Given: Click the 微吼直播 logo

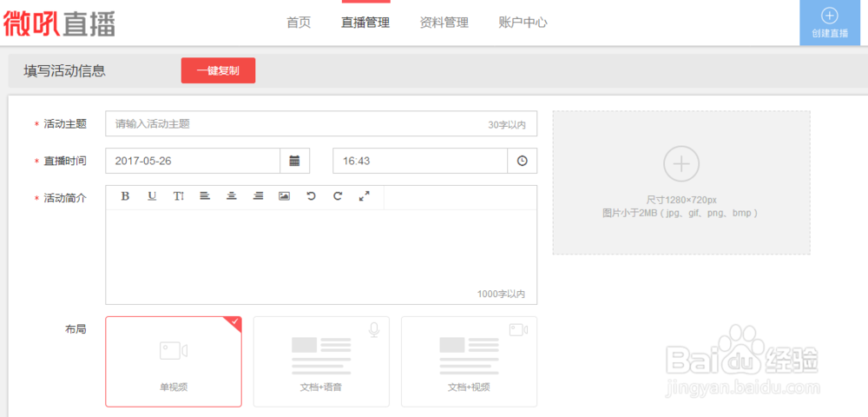Looking at the screenshot, I should coord(59,23).
